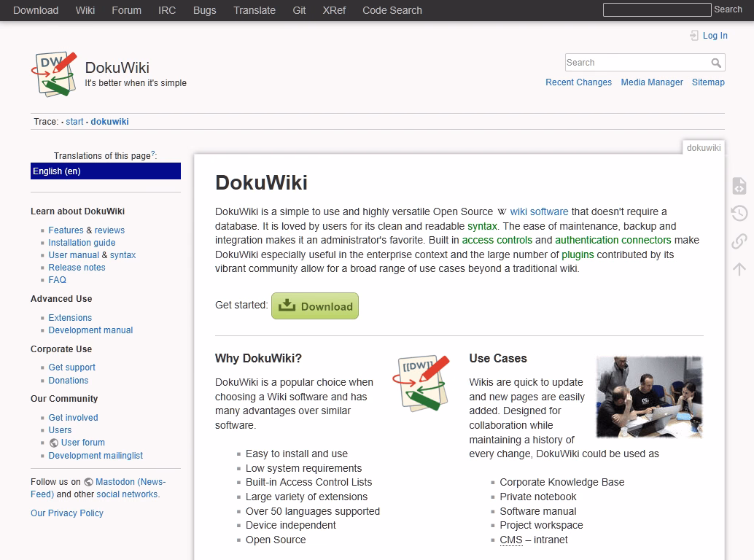
Task: Open the FAQ link
Action: coord(57,280)
